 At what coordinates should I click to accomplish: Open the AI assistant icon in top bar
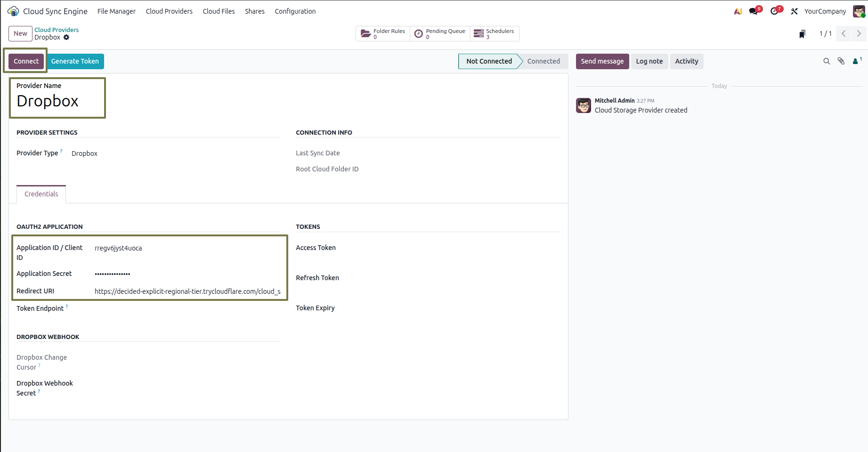click(738, 11)
